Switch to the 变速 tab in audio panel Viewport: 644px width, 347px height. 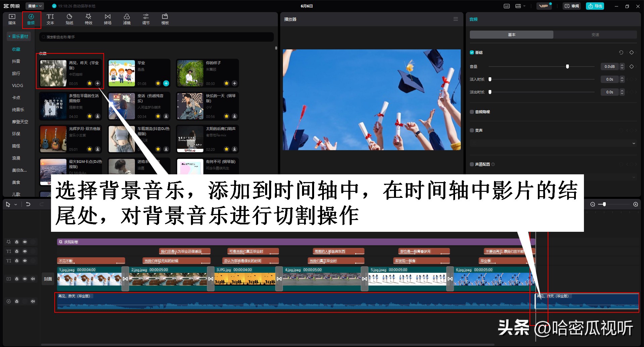[x=595, y=34]
